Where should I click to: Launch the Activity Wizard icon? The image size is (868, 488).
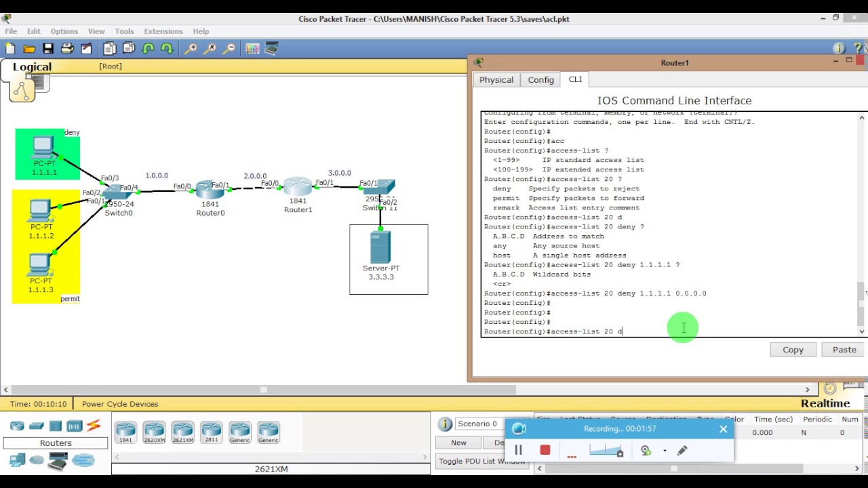pyautogui.click(x=86, y=49)
